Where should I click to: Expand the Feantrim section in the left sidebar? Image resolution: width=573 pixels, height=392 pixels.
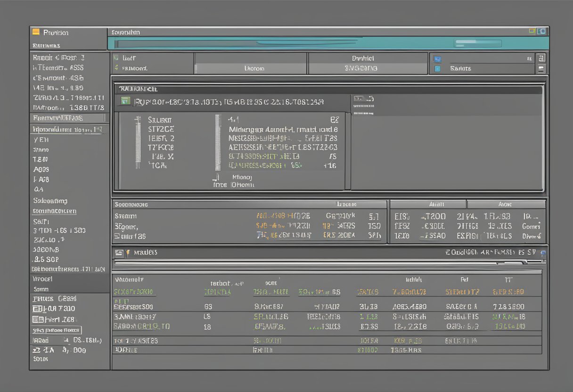(59, 118)
